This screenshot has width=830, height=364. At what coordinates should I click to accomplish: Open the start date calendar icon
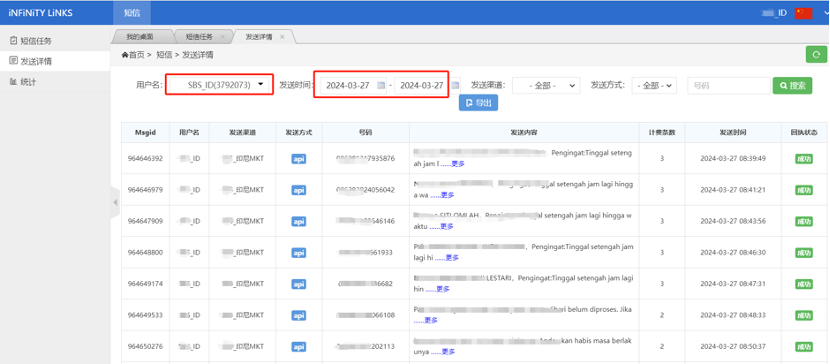(x=381, y=85)
